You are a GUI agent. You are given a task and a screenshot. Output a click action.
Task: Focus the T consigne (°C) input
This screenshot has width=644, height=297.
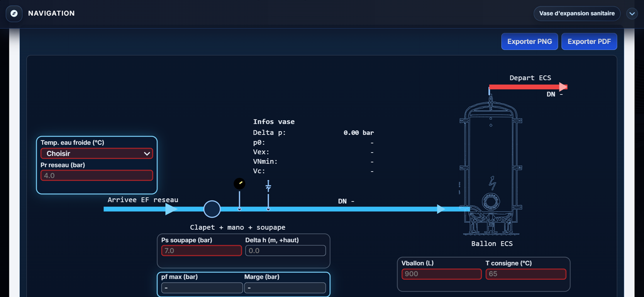(526, 274)
